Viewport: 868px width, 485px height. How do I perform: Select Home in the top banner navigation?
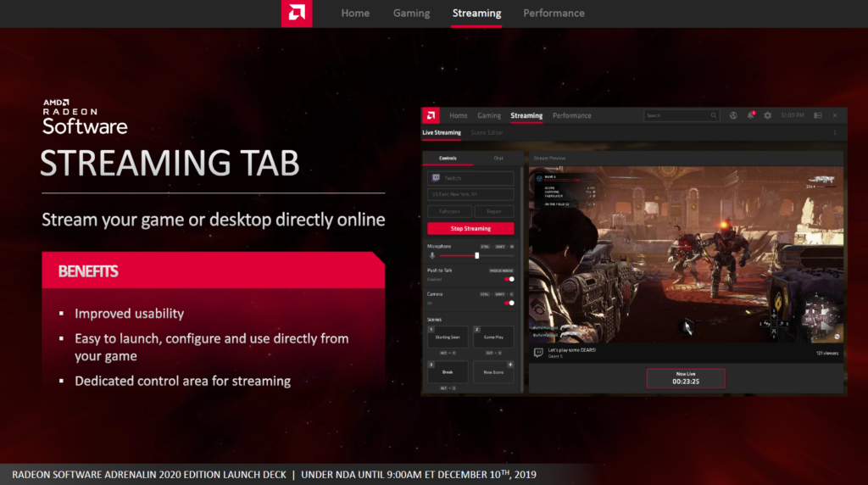coord(355,14)
